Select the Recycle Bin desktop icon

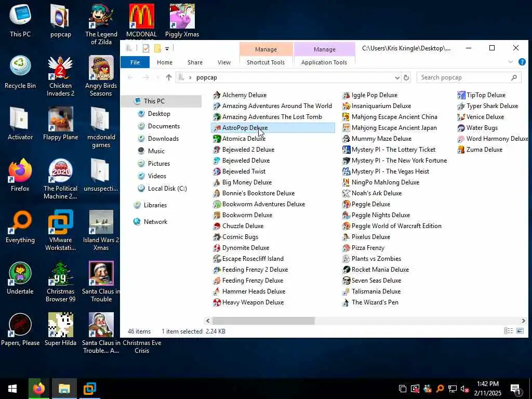point(20,72)
